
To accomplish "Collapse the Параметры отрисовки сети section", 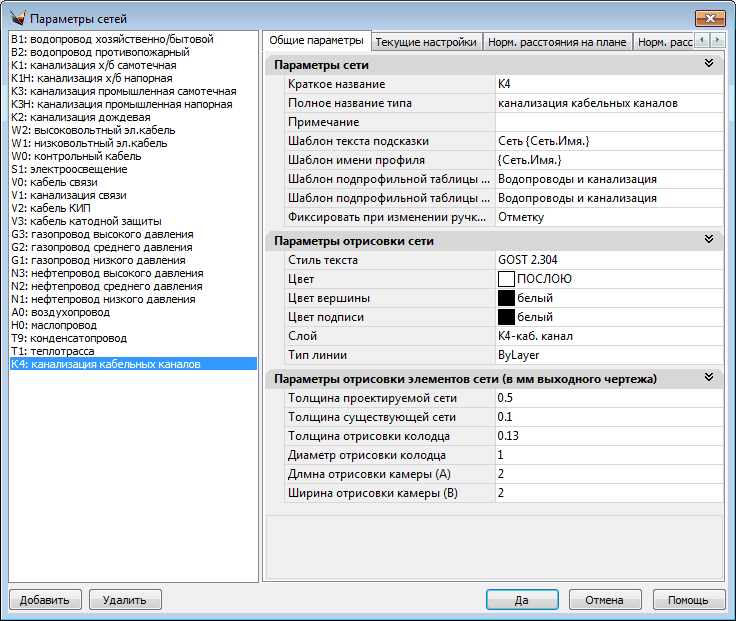I will (708, 240).
